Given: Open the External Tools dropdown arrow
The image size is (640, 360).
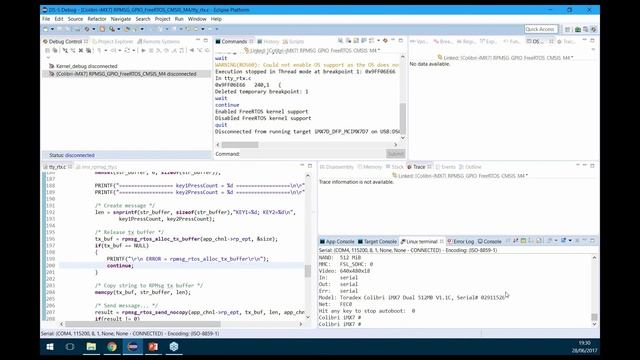Looking at the screenshot, I should coord(142,29).
